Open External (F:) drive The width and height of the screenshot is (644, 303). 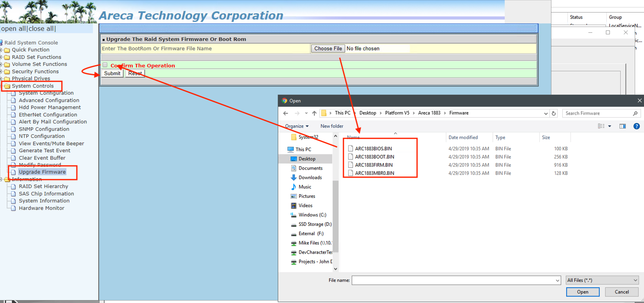pyautogui.click(x=311, y=233)
